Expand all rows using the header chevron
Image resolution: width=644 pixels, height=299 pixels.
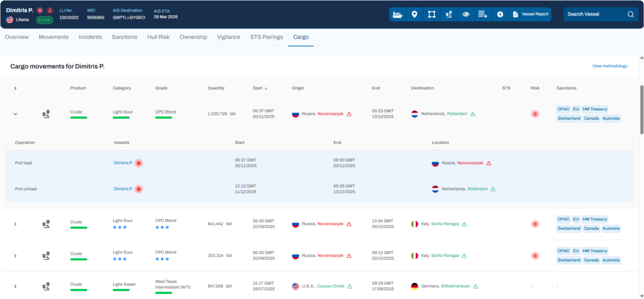point(15,88)
